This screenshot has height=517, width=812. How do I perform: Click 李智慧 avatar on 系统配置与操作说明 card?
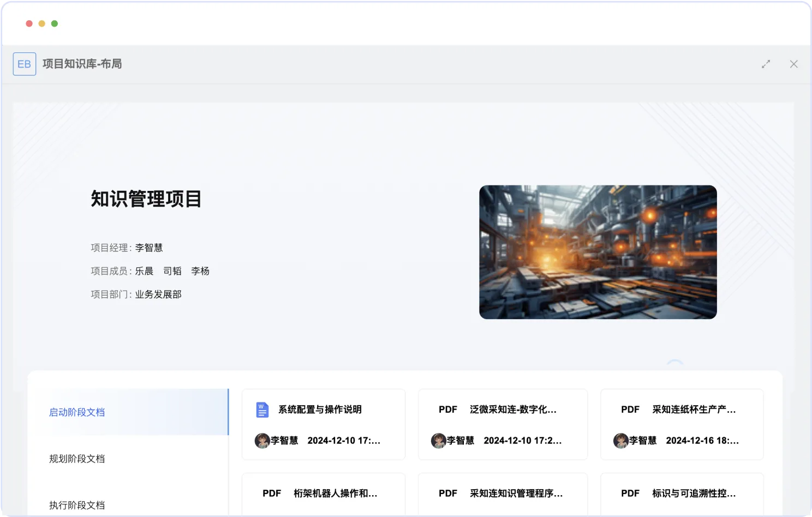click(x=262, y=441)
